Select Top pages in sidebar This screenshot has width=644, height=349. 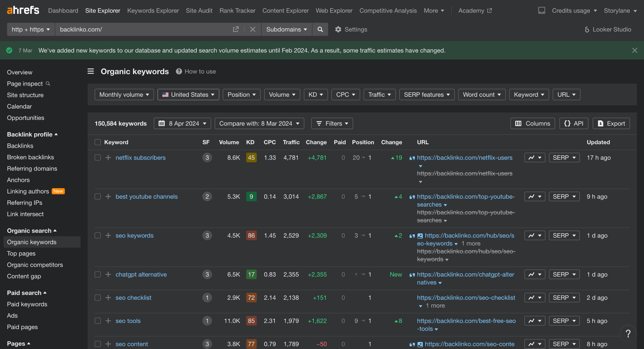click(x=21, y=253)
